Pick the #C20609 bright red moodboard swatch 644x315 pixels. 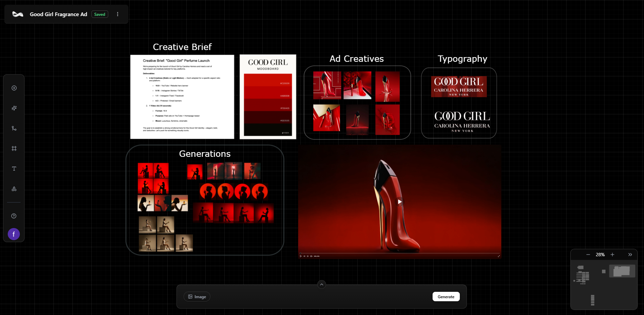268,80
